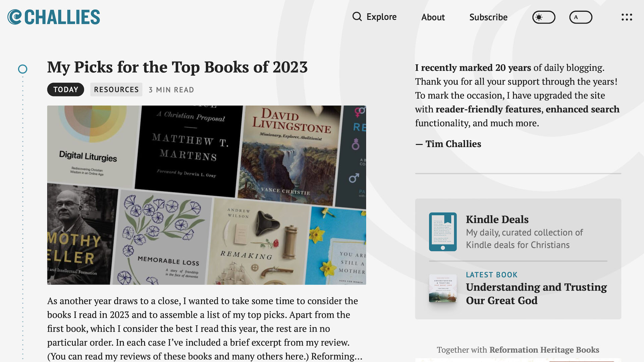Open the RESOURCES category tag
Image resolution: width=644 pixels, height=362 pixels.
click(116, 89)
